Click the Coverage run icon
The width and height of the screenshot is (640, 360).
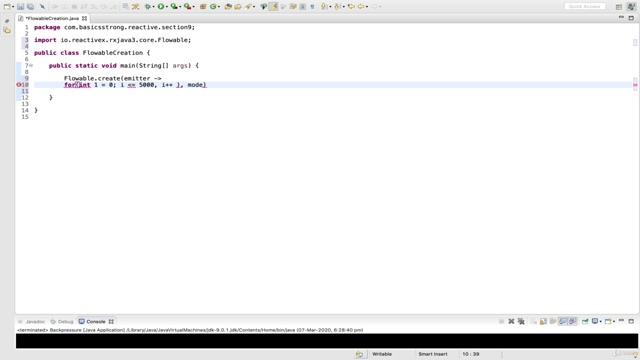coord(174,7)
